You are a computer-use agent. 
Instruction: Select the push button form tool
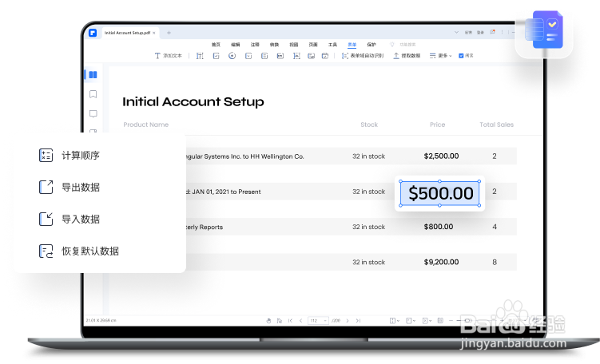click(x=280, y=56)
